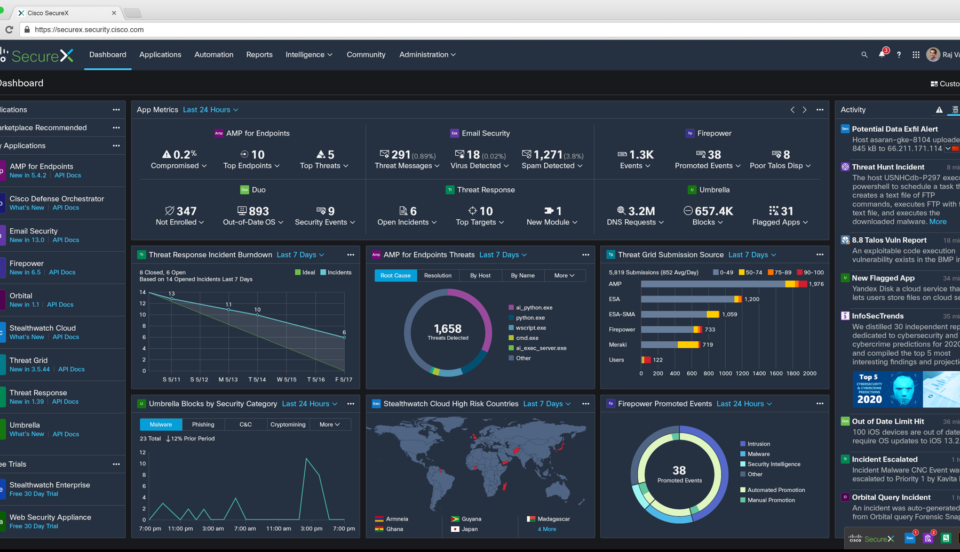Click the Cisco SecureX browser tab
The width and height of the screenshot is (960, 552).
[67, 12]
